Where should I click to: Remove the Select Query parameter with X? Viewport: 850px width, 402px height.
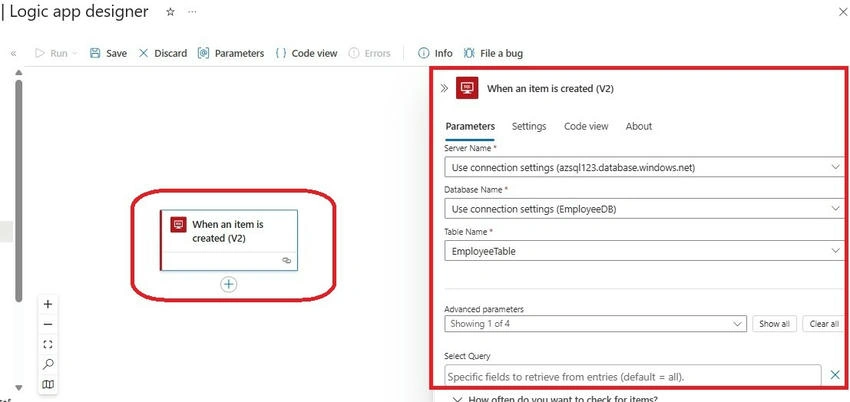835,374
